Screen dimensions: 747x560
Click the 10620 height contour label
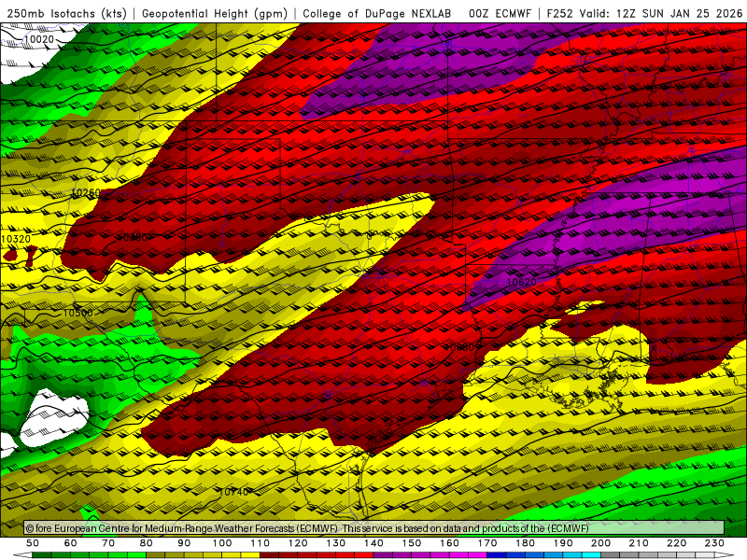[521, 282]
